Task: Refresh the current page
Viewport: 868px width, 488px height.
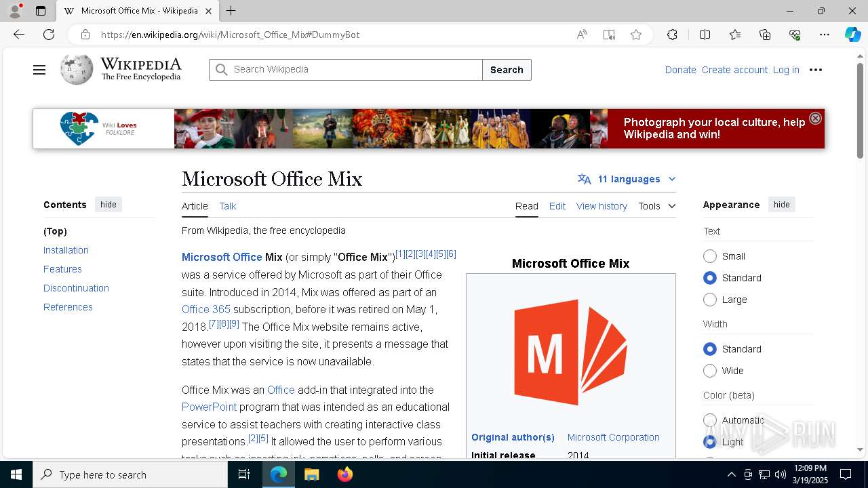Action: click(49, 35)
